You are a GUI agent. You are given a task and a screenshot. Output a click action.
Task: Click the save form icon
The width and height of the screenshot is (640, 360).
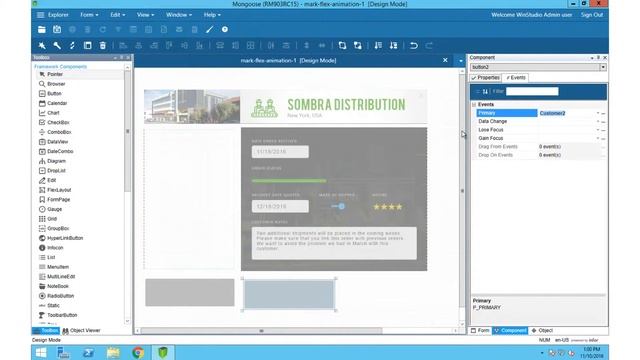tap(57, 29)
